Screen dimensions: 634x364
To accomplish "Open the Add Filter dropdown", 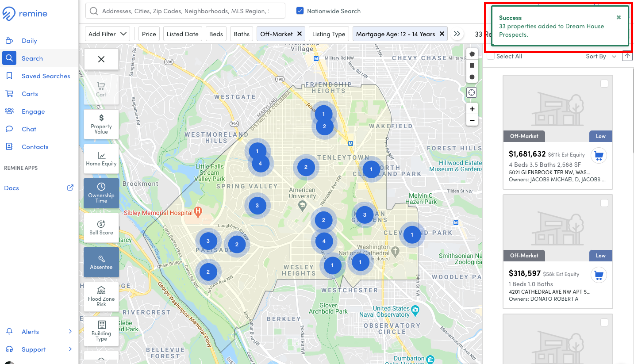I will point(108,34).
